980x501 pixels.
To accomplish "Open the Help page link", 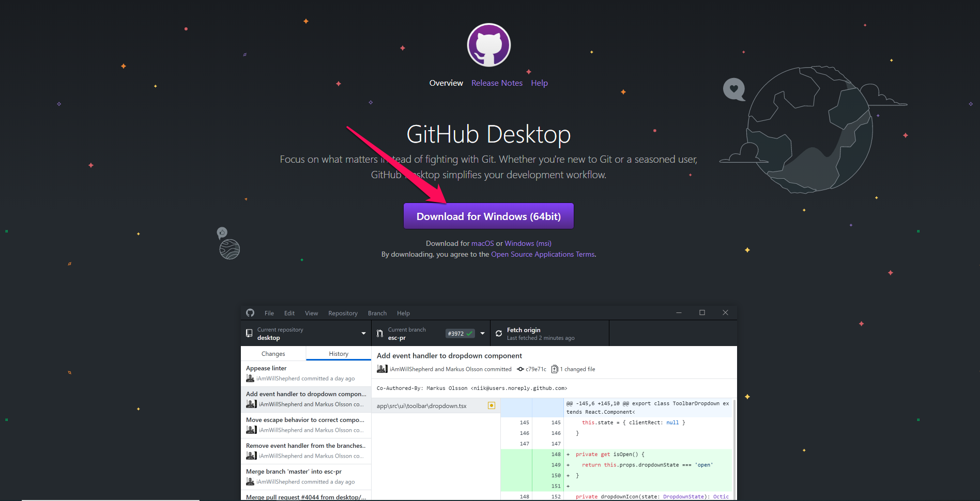I will (x=539, y=83).
